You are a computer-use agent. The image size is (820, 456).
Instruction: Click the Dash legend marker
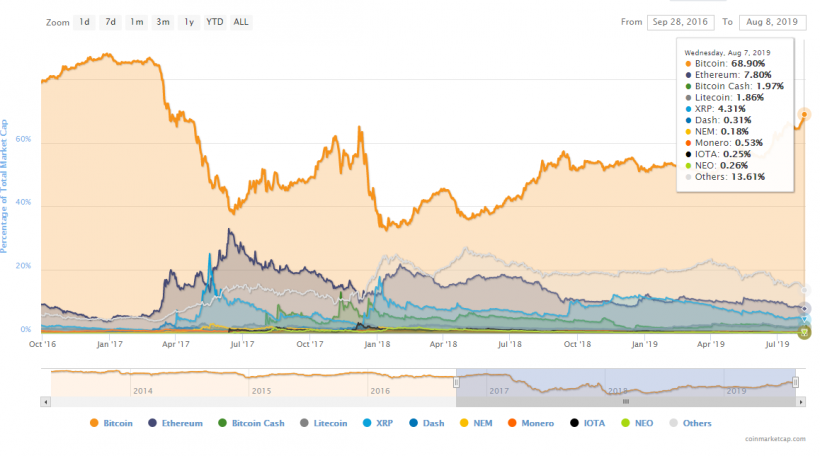point(414,423)
